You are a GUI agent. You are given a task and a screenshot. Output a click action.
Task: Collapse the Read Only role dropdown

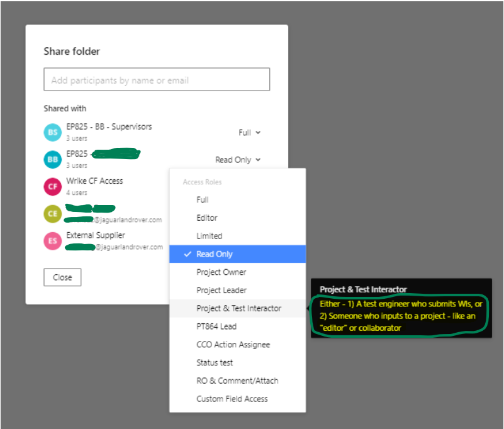tap(237, 160)
